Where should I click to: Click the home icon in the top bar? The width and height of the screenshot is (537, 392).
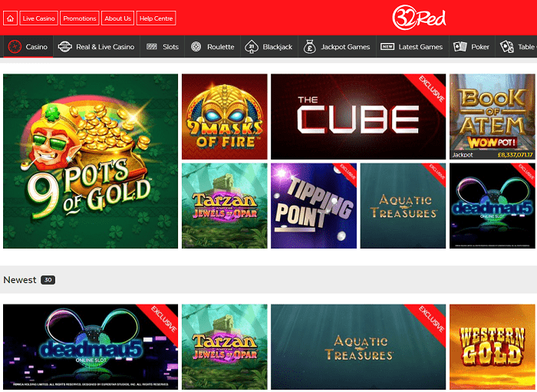click(x=10, y=18)
